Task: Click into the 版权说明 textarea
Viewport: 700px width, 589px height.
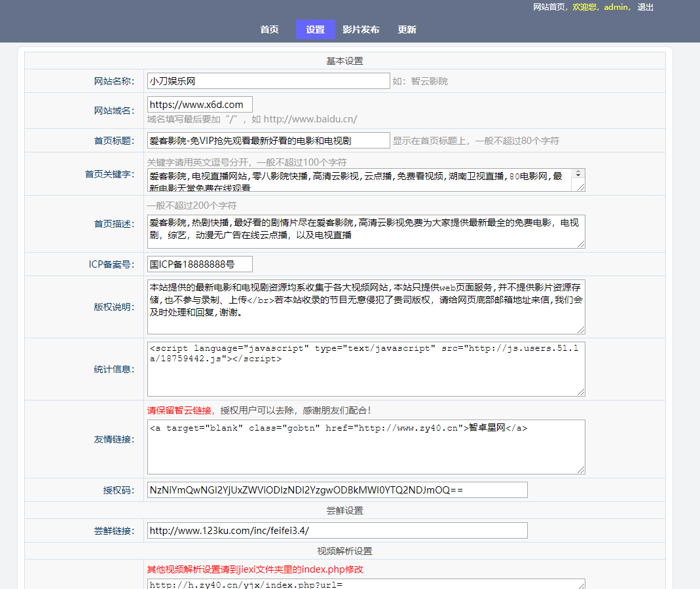Action: tap(365, 307)
